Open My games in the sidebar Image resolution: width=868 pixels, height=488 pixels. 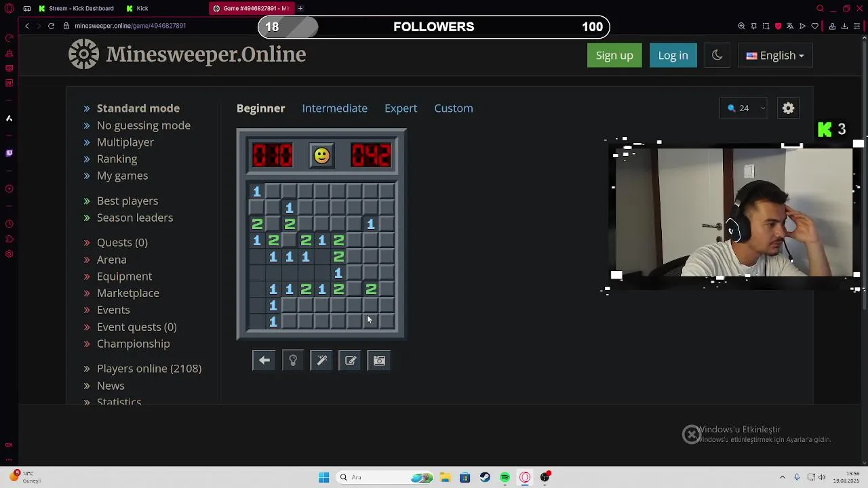click(122, 176)
